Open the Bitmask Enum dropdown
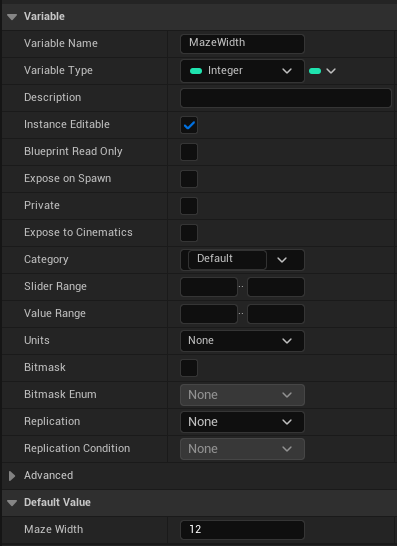The height and width of the screenshot is (546, 397). point(242,395)
